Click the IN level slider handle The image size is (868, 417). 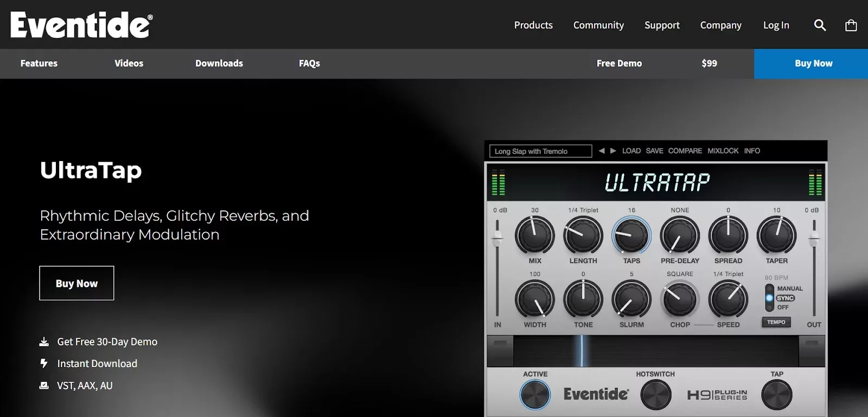497,238
